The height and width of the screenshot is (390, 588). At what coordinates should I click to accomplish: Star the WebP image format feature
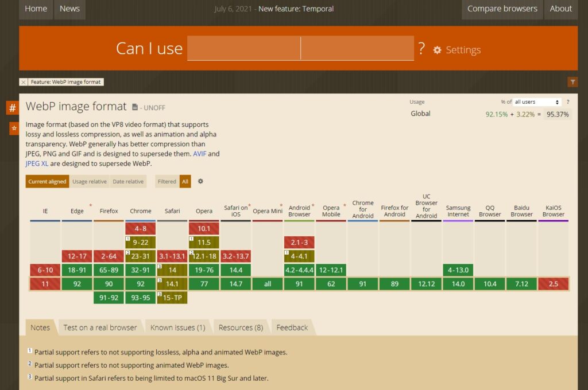coord(14,128)
